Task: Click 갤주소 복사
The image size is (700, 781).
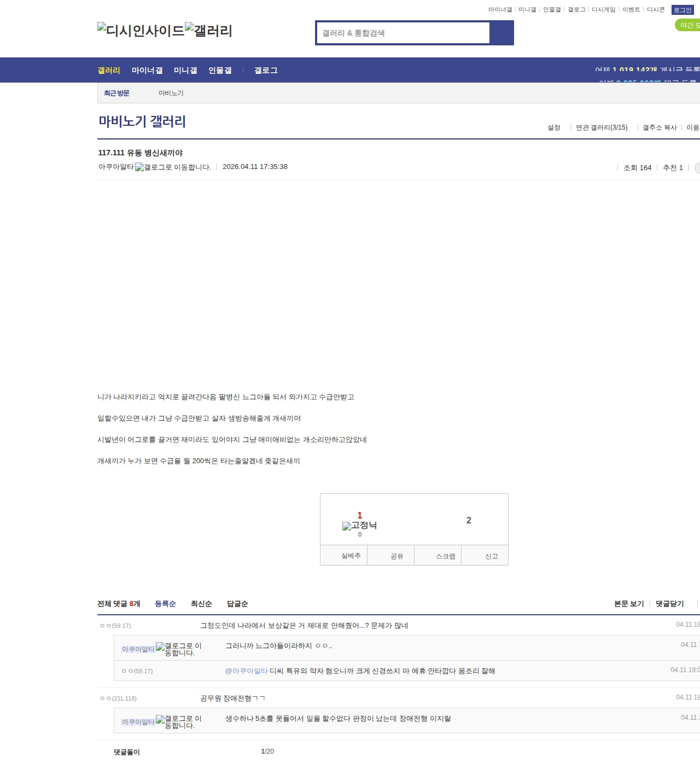Action: point(660,127)
